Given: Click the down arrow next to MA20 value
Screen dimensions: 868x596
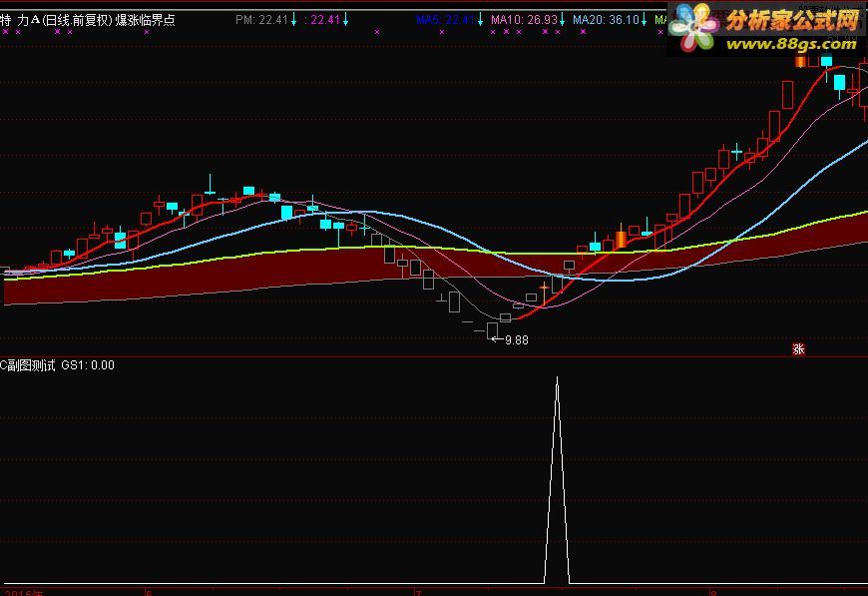Looking at the screenshot, I should [644, 21].
